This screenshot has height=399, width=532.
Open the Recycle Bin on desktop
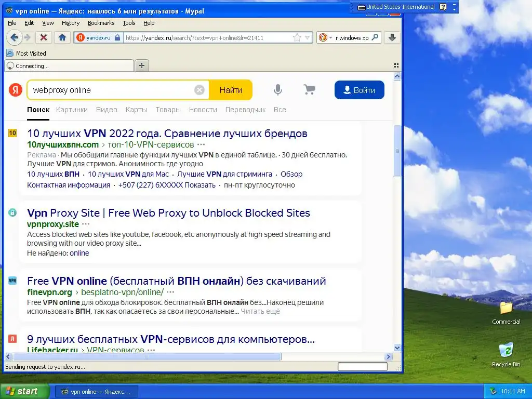pyautogui.click(x=506, y=355)
